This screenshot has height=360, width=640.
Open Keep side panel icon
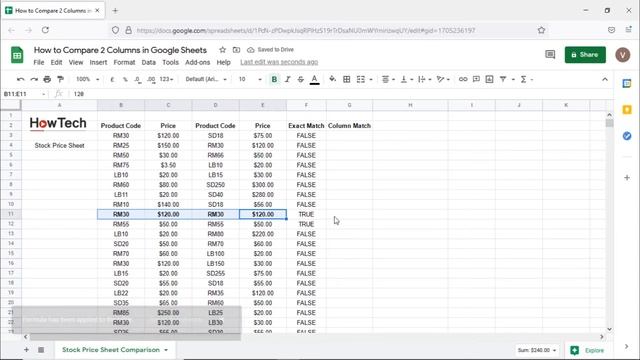(627, 110)
